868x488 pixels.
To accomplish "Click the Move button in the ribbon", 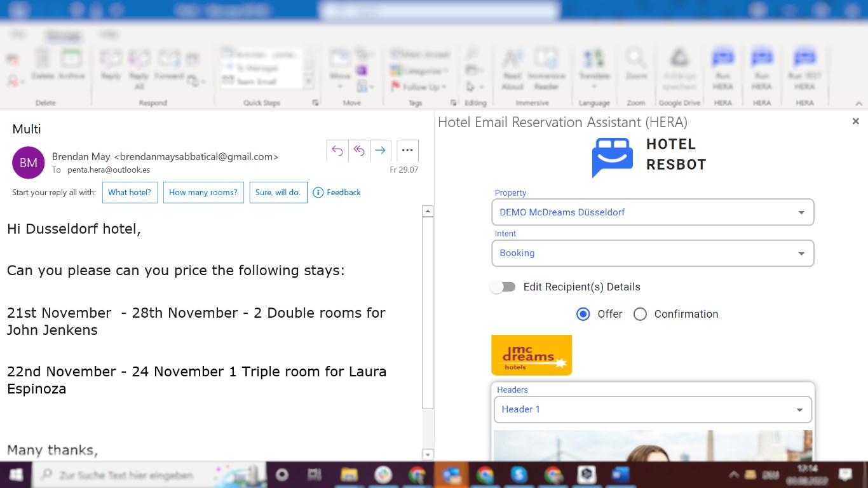I will tap(340, 69).
